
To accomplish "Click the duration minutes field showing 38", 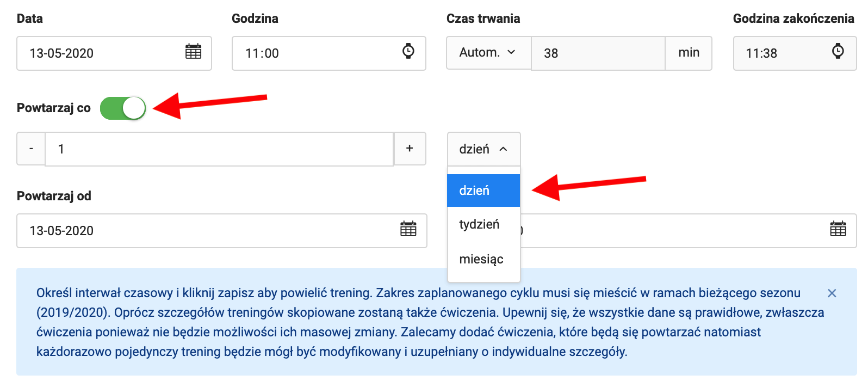I will tap(597, 53).
